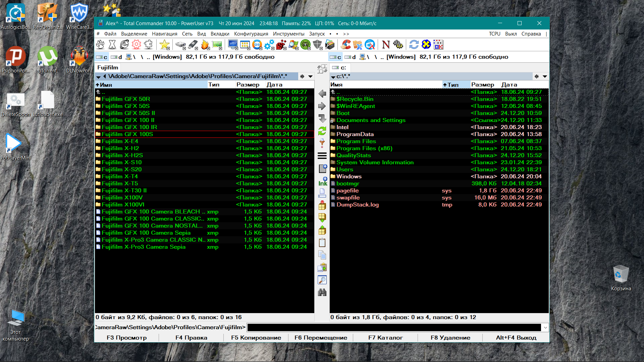Click the F6 Перемещение button
The height and width of the screenshot is (362, 644).
pos(321,338)
